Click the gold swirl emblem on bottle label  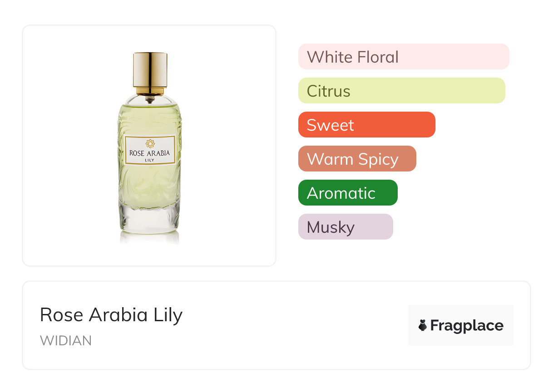(x=149, y=144)
